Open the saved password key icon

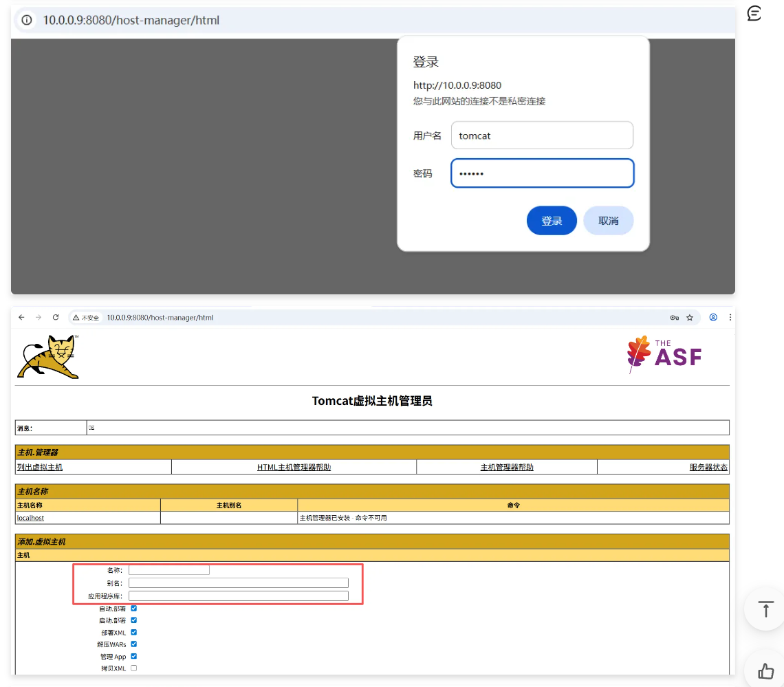point(675,317)
